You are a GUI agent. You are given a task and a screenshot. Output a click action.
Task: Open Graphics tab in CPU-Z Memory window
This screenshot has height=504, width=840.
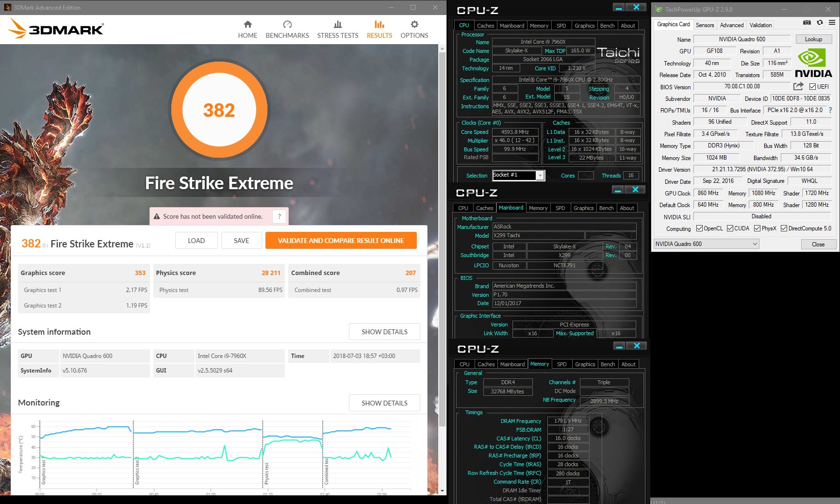(x=585, y=364)
